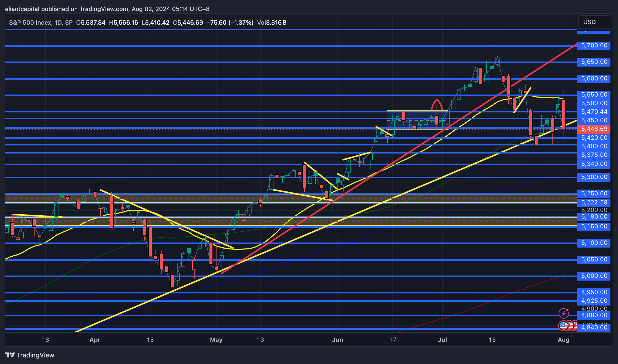Click the Vol 3.316 B volume readout
This screenshot has width=618, height=364.
(x=272, y=23)
